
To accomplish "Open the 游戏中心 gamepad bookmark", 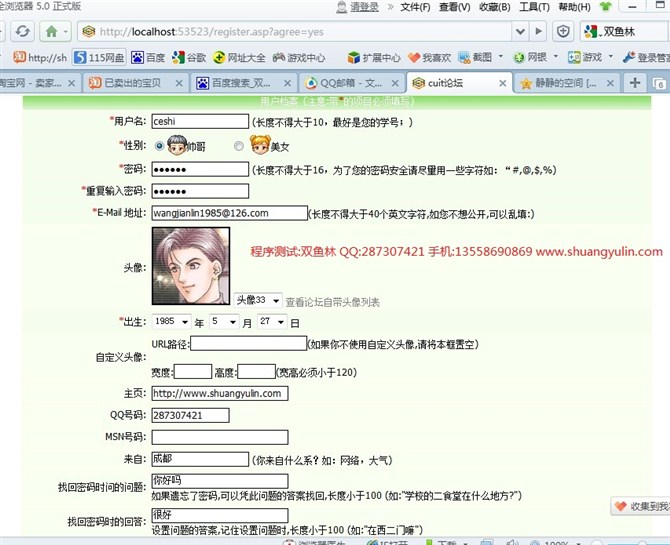I will (x=299, y=57).
